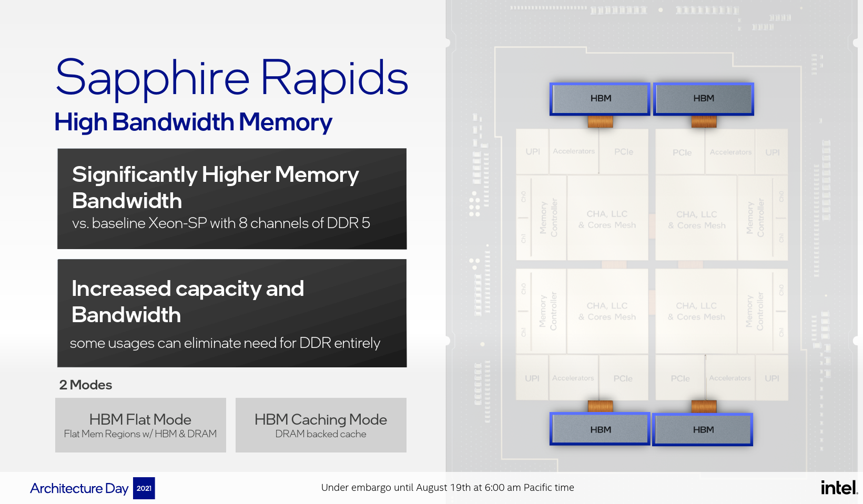The width and height of the screenshot is (863, 504).
Task: Click the Accelerators block in the upper-left die tile
Action: [574, 151]
